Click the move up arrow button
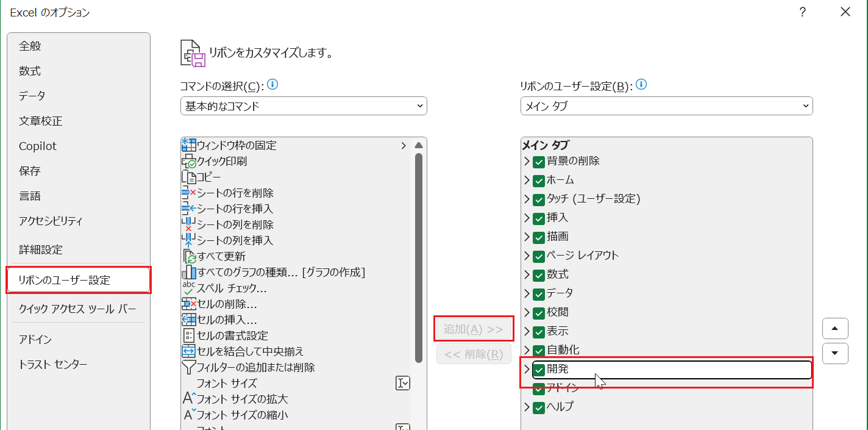868x430 pixels. pyautogui.click(x=835, y=329)
